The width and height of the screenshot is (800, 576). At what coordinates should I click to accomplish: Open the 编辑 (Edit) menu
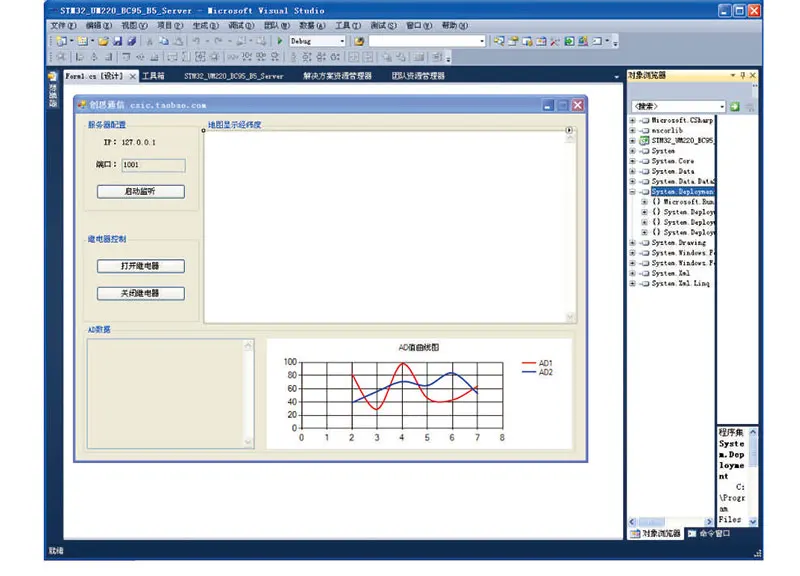tap(98, 26)
